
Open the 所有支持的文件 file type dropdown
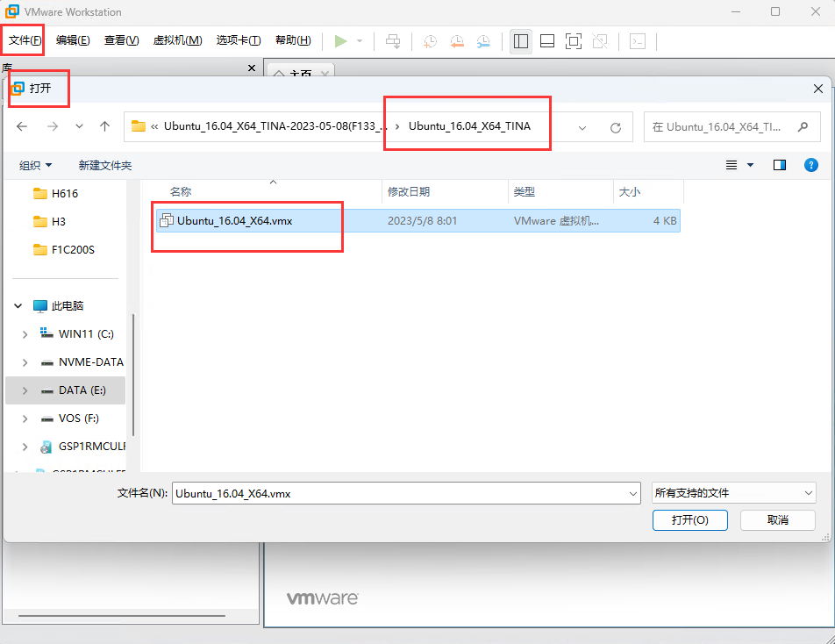733,493
